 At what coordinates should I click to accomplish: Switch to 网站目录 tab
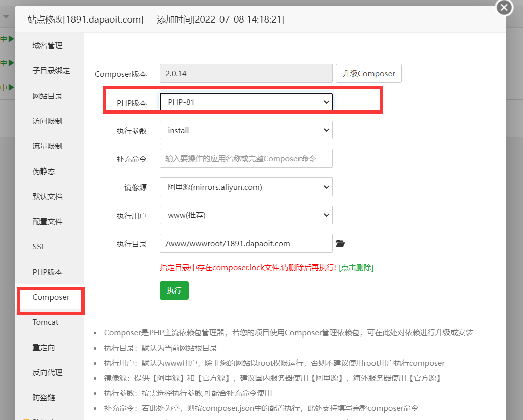click(48, 96)
